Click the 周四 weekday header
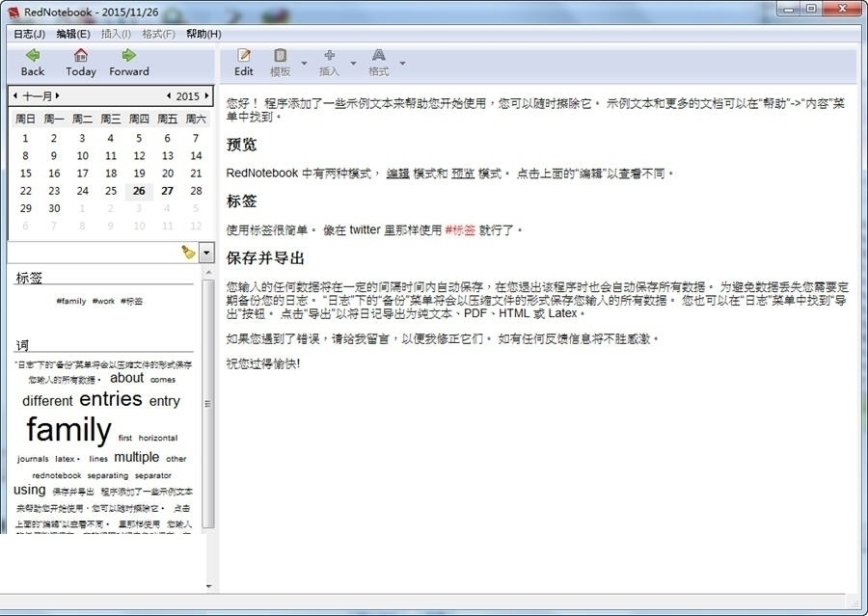This screenshot has height=616, width=868. (x=139, y=119)
